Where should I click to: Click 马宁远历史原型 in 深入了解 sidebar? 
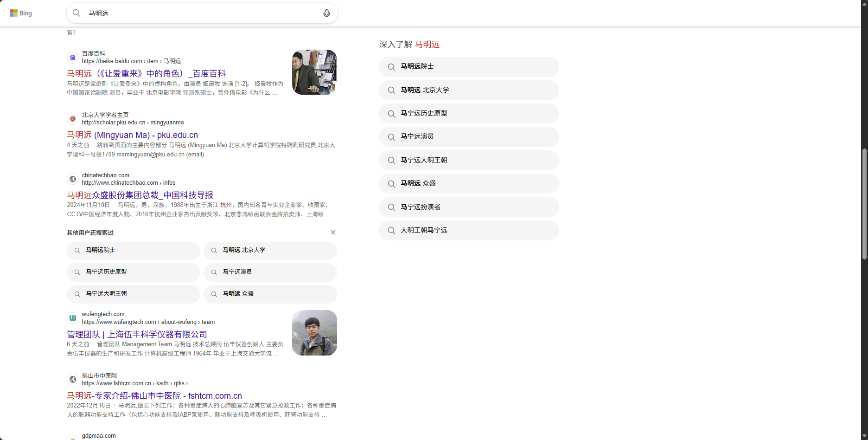point(469,114)
